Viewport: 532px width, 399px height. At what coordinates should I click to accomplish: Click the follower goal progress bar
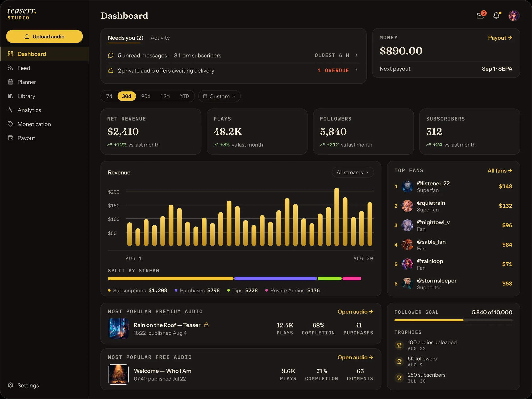point(453,320)
